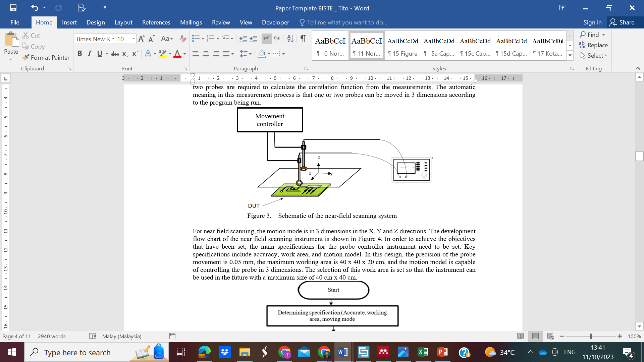The image size is (644, 362).
Task: Toggle Show/Hide paragraph marks
Action: [x=303, y=39]
